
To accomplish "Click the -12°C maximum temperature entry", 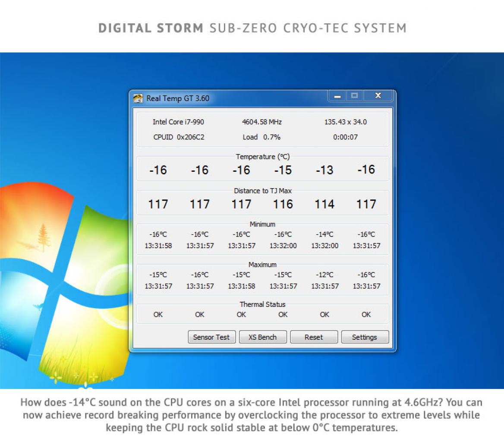I will click(324, 275).
